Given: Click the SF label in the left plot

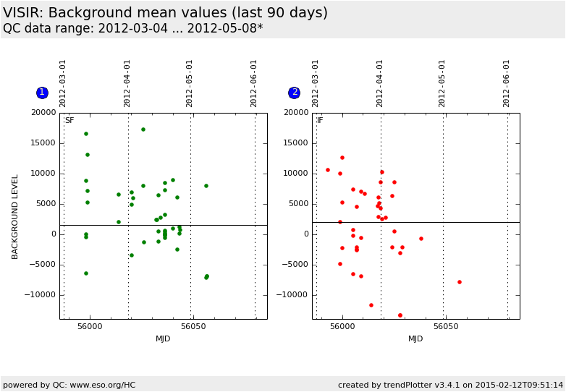Looking at the screenshot, I should tap(69, 121).
